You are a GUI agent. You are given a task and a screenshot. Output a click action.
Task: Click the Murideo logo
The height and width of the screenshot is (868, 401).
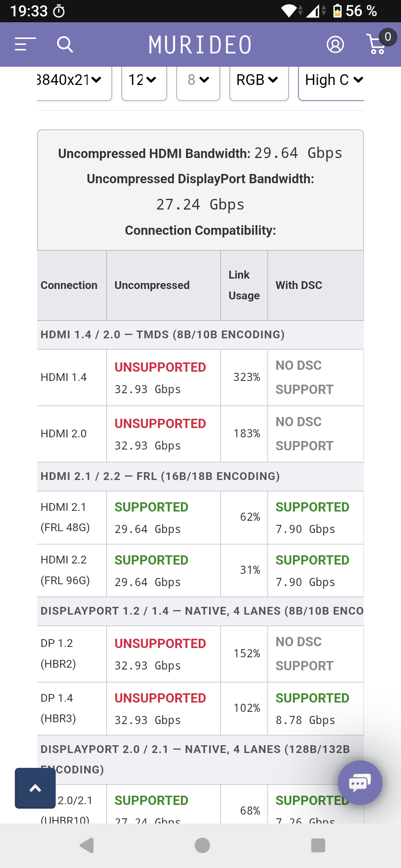point(200,45)
